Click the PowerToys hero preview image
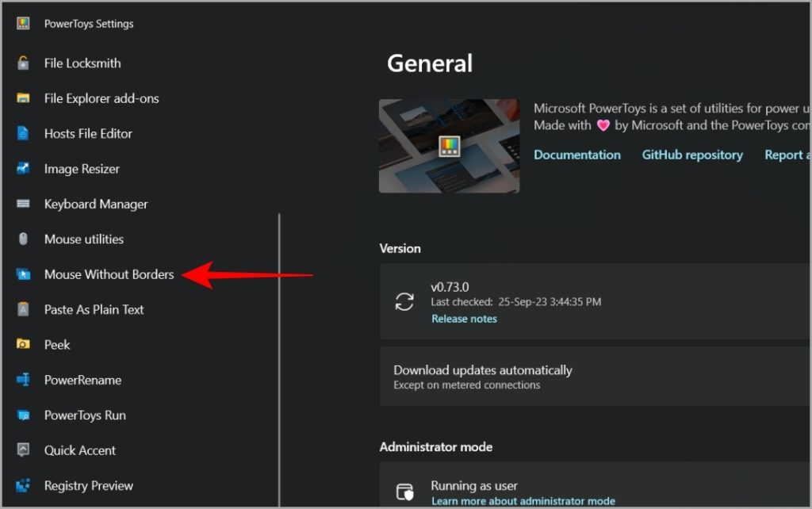The image size is (812, 509). coord(449,146)
